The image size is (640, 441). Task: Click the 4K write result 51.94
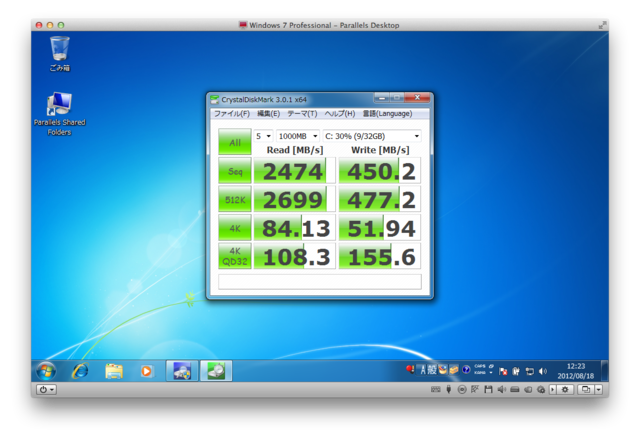[x=380, y=228]
